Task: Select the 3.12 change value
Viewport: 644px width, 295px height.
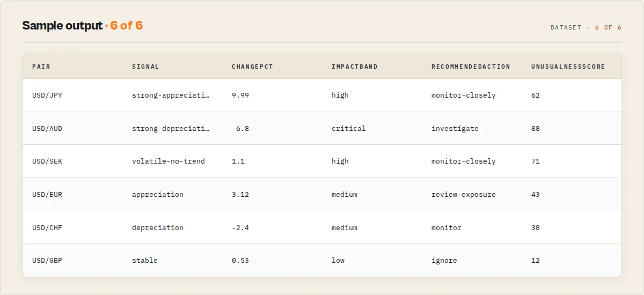Action: tap(240, 194)
